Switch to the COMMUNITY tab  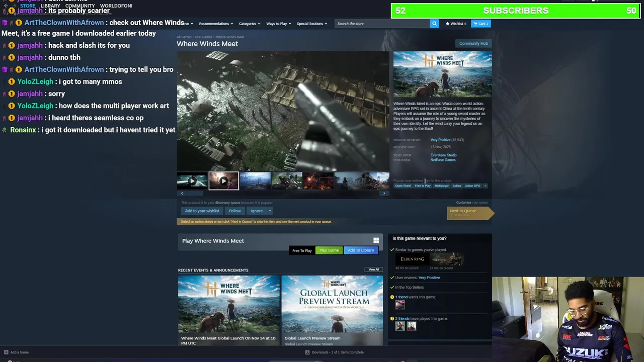80,6
